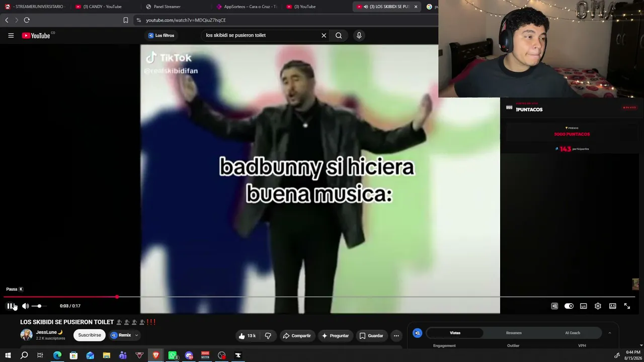Click the blue IQ logo in panel
Image resolution: width=644 pixels, height=362 pixels.
click(417, 333)
